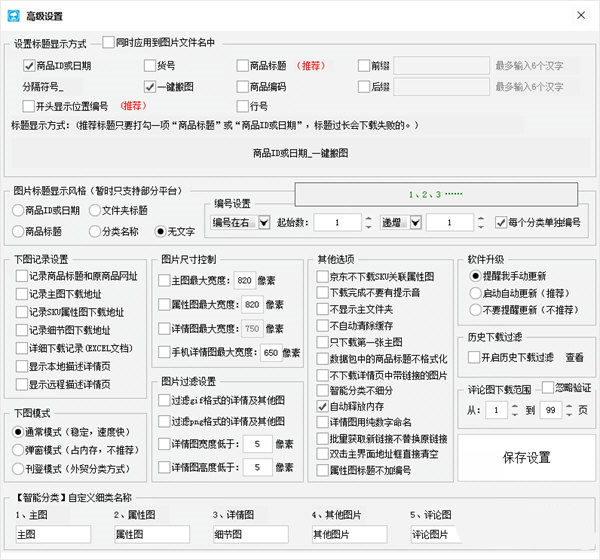Click the 起始数 input field

pos(335,222)
